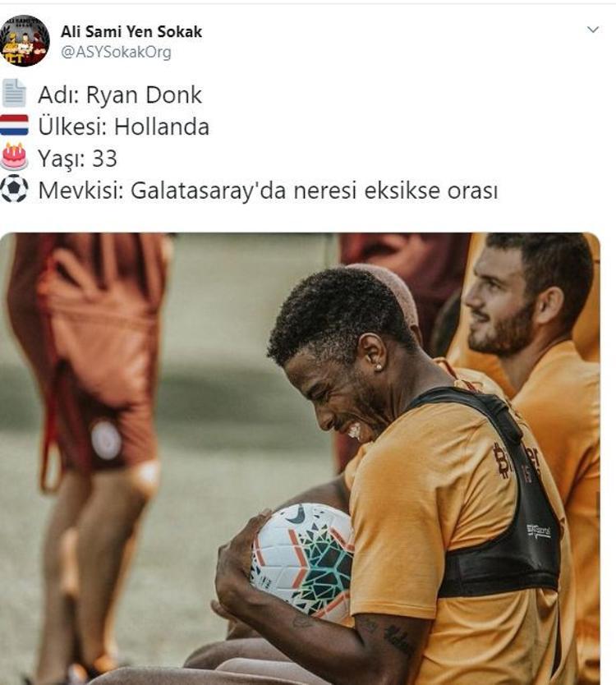Click the text 'Adı: Ryan Donk'
616x685 pixels.
[120, 94]
